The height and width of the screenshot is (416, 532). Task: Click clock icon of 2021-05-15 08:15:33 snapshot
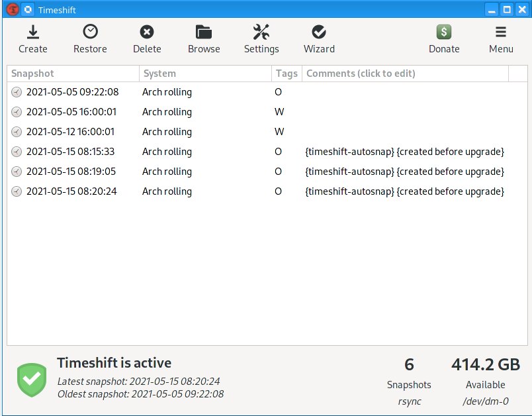click(x=17, y=152)
